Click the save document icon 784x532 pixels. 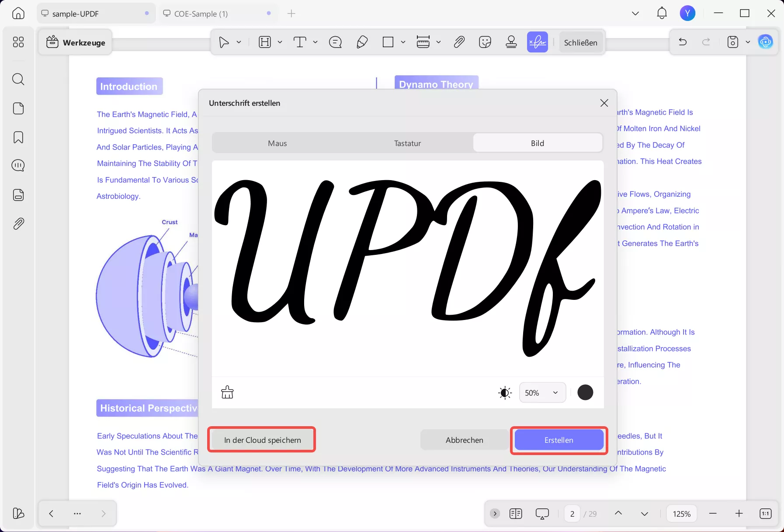733,42
